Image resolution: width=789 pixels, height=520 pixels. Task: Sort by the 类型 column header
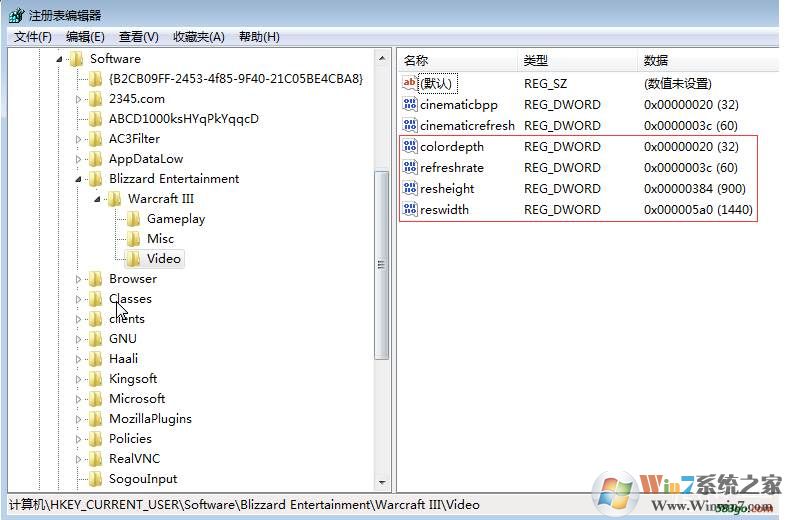[x=579, y=61]
